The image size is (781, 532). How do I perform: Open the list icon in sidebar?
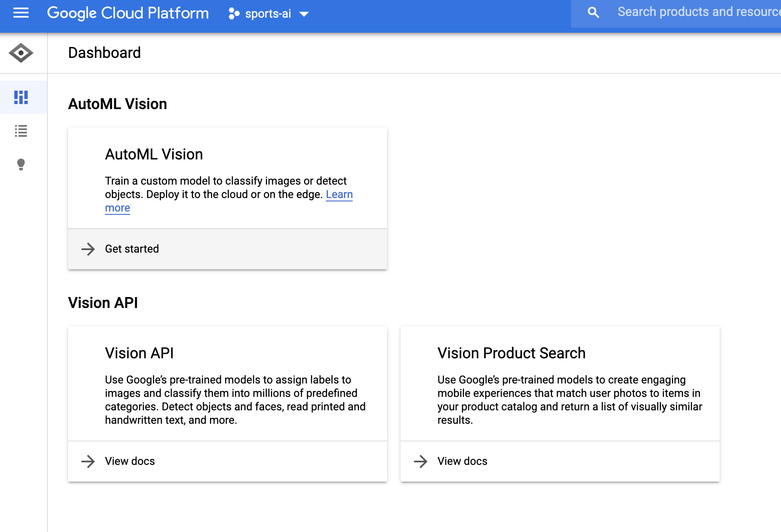pyautogui.click(x=21, y=131)
